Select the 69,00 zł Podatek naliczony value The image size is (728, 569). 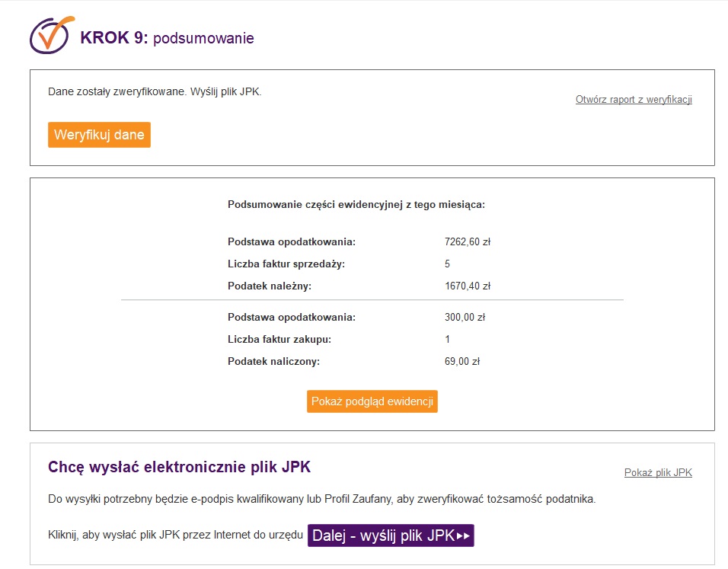(462, 361)
